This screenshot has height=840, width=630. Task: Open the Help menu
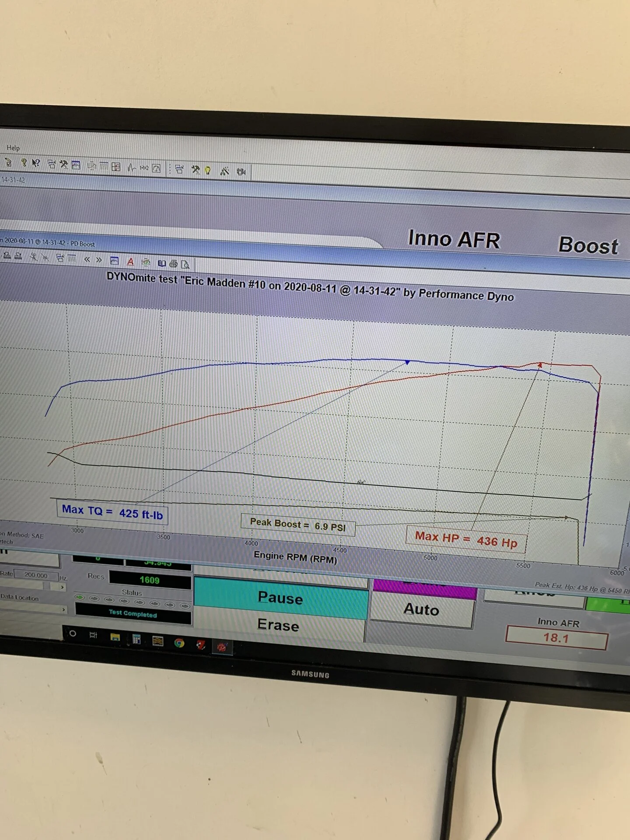point(13,148)
